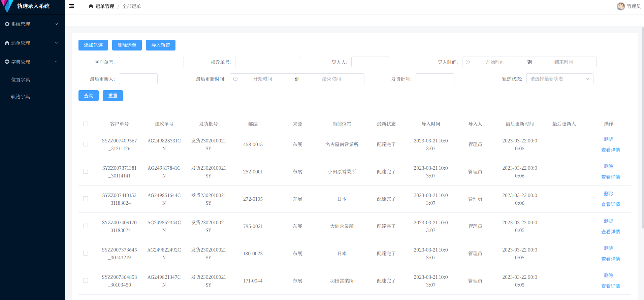
Task: Open the 轨迹状态 dropdown
Action: [x=560, y=79]
